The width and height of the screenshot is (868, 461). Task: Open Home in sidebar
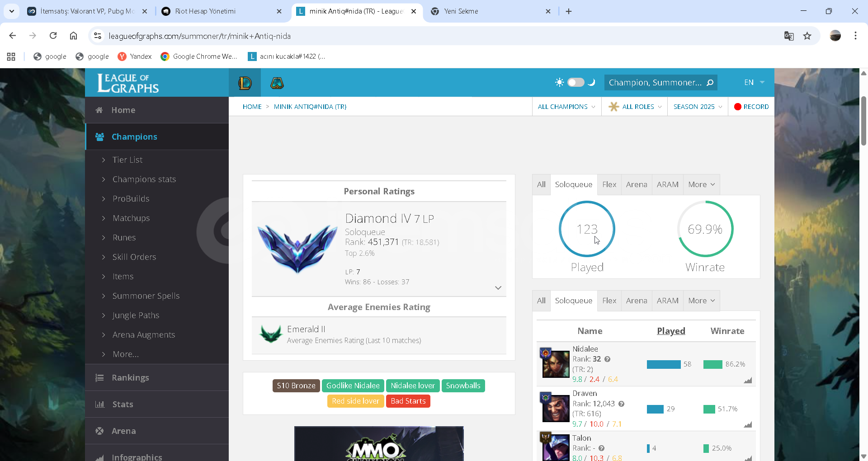pos(157,110)
